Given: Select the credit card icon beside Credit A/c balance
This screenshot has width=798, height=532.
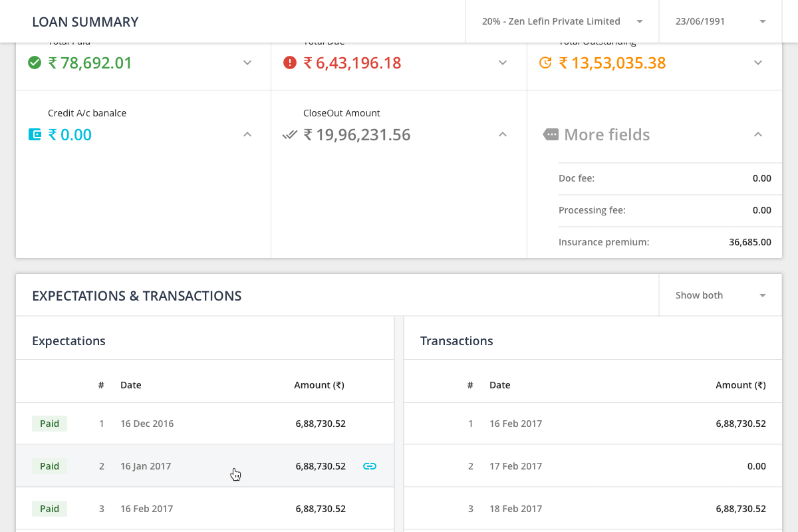Looking at the screenshot, I should pos(35,134).
